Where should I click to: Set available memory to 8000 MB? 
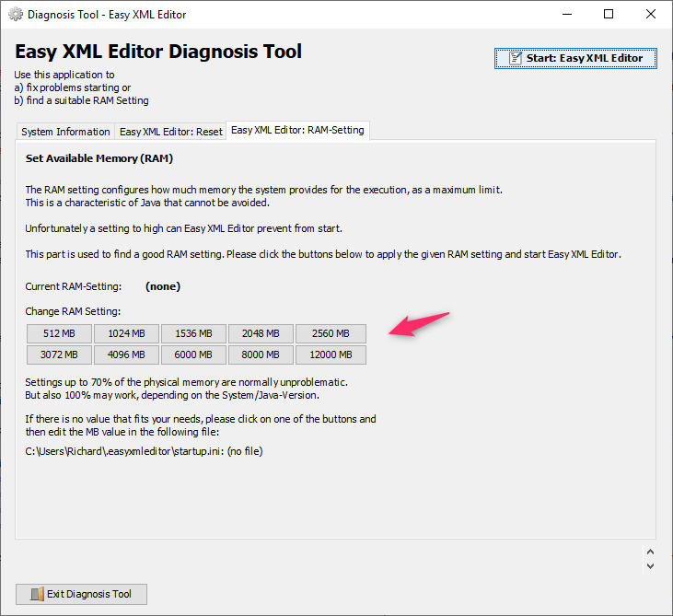pos(261,354)
